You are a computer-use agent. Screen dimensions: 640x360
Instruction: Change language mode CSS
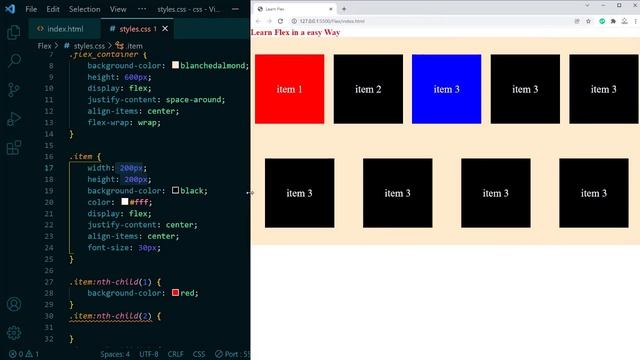199,354
